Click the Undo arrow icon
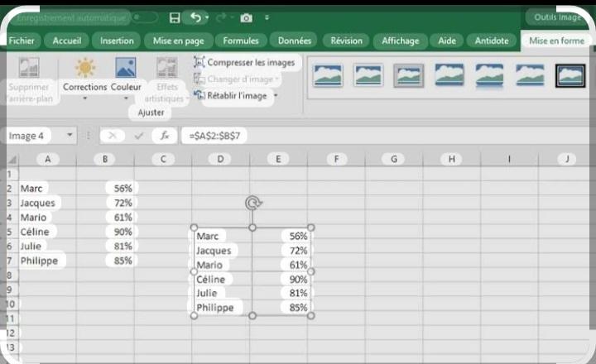Screen dimensions: 596x364 195,17
